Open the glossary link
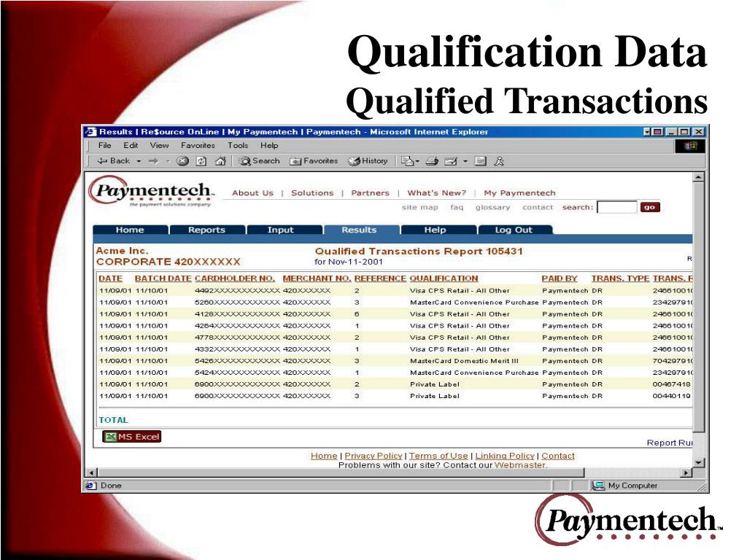The height and width of the screenshot is (560, 747). pyautogui.click(x=492, y=207)
